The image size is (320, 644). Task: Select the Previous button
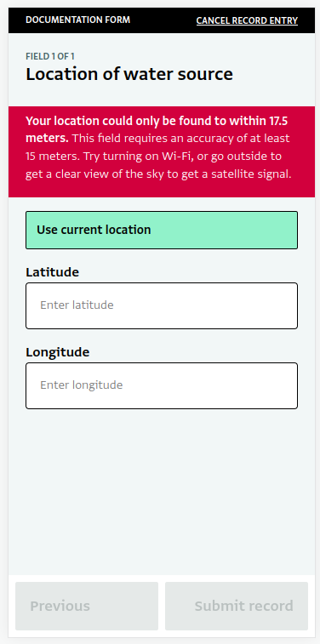[87, 606]
